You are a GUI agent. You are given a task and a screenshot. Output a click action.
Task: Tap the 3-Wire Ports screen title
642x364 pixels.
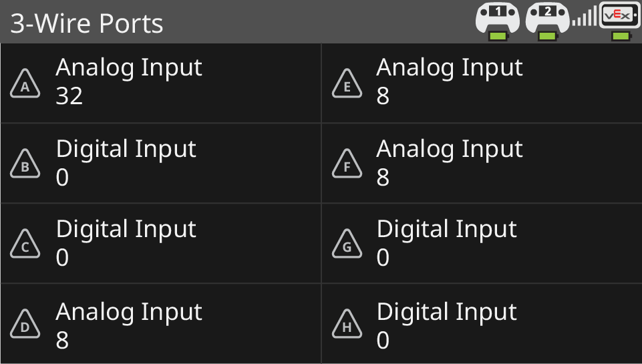87,24
